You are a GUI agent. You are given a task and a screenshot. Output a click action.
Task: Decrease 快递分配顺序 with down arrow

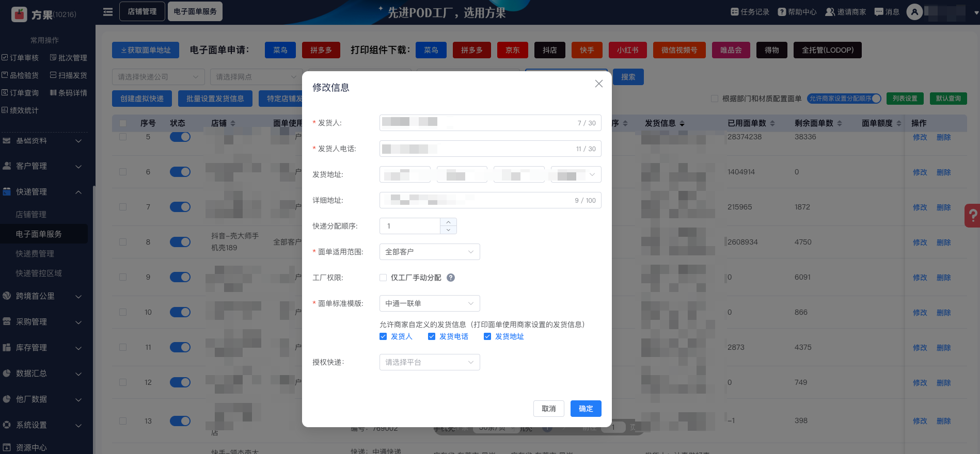pos(448,230)
